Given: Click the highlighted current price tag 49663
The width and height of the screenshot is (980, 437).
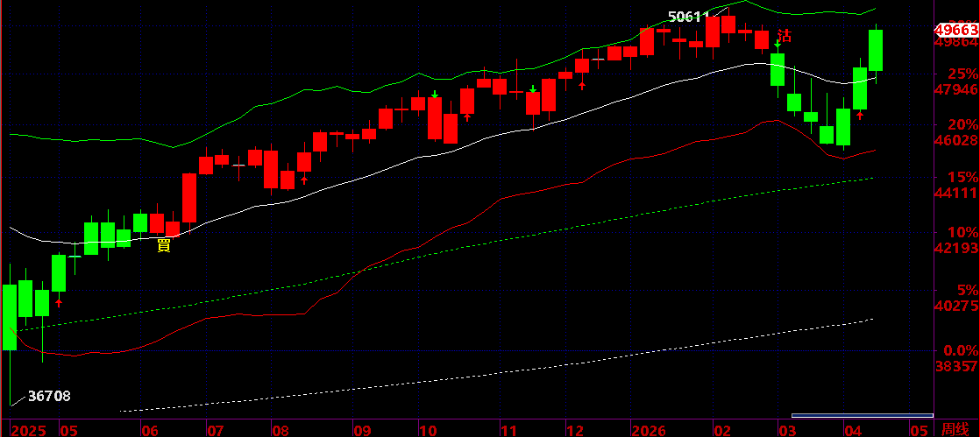Looking at the screenshot, I should (x=955, y=30).
